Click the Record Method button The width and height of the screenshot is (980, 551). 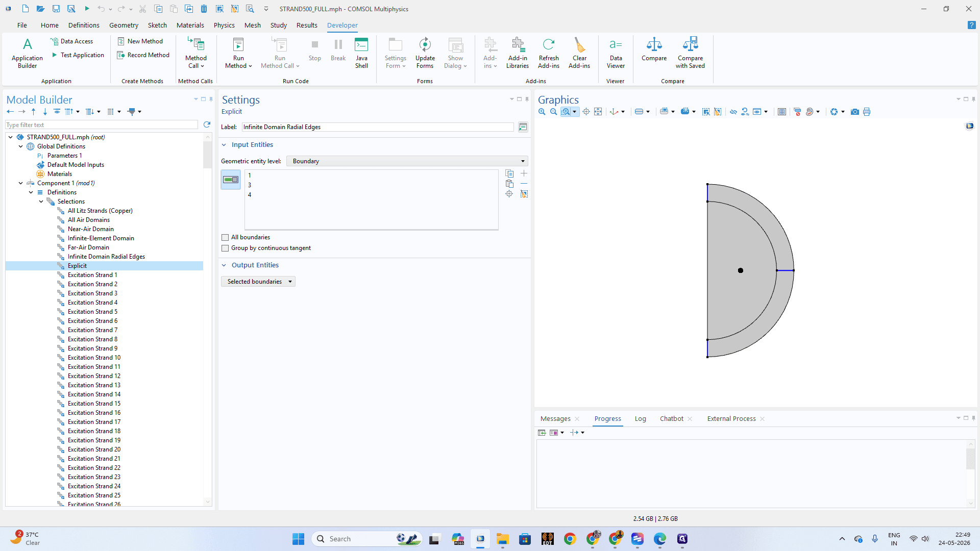click(143, 55)
